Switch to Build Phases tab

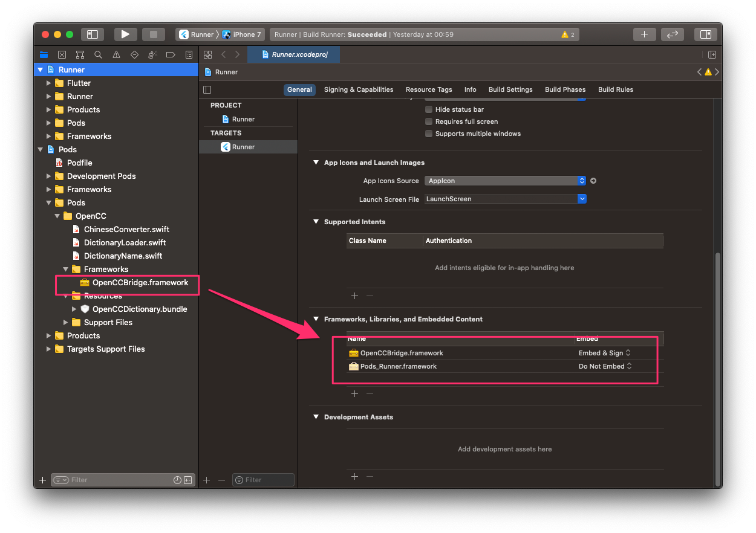tap(565, 89)
